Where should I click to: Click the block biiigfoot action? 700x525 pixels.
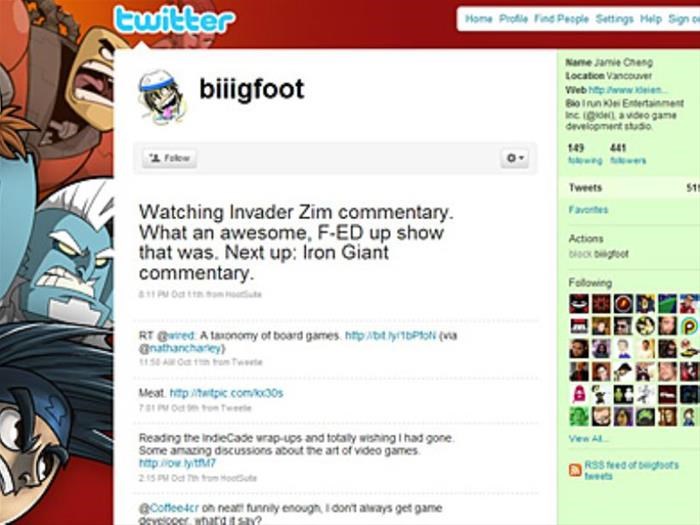599,254
